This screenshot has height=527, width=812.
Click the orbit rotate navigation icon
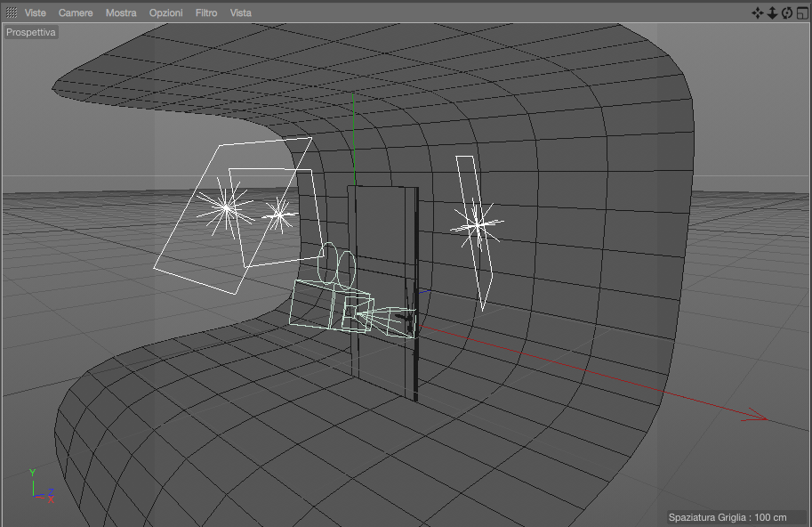(787, 13)
